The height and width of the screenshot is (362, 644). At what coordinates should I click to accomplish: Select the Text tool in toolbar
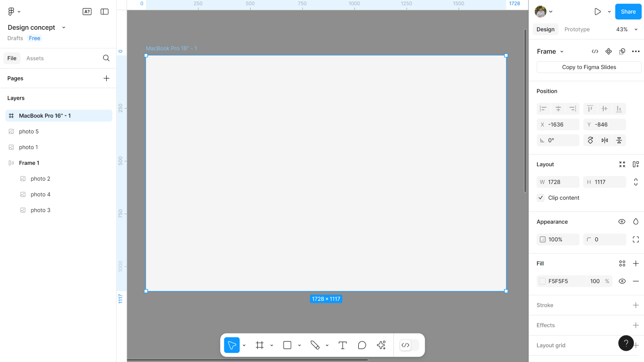coord(343,345)
